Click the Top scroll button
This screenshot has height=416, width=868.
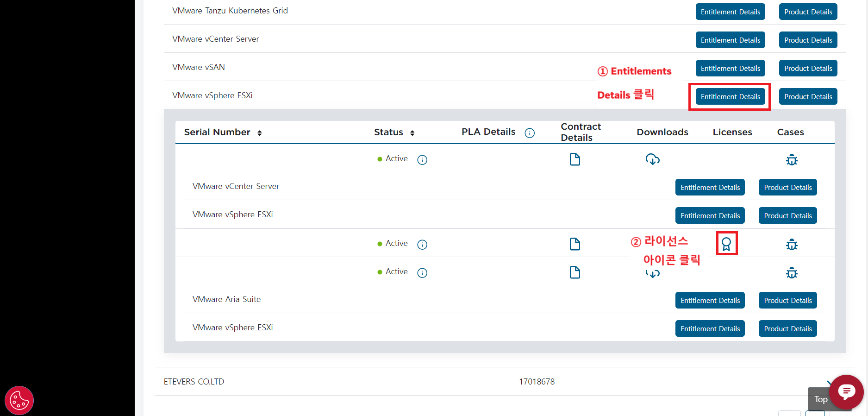pos(820,399)
